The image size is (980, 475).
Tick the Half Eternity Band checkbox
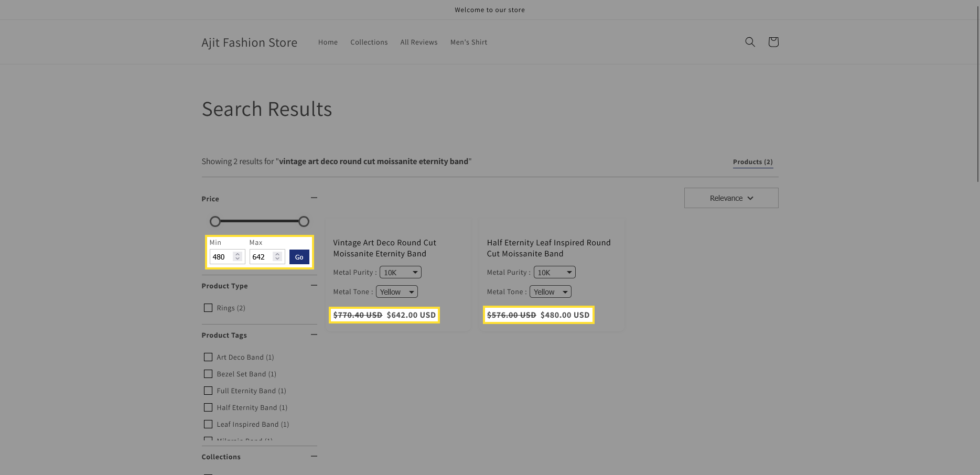point(208,407)
